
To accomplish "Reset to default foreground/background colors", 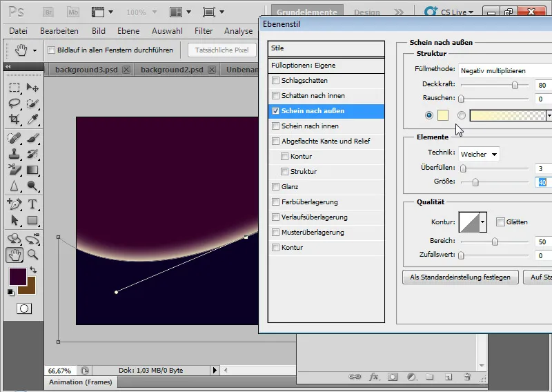I will click(x=11, y=293).
